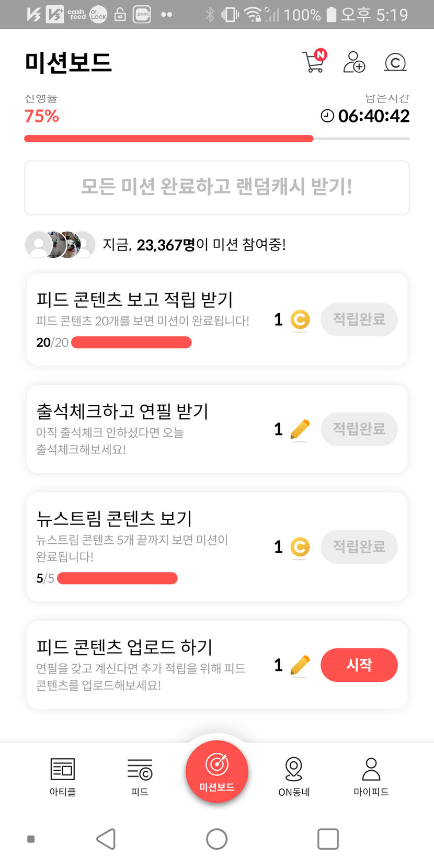Screen dimensions: 434x868
Task: Tap the gold coin reward icon for 피드 콘텐츠 보고 적립 받기
Action: [x=300, y=319]
